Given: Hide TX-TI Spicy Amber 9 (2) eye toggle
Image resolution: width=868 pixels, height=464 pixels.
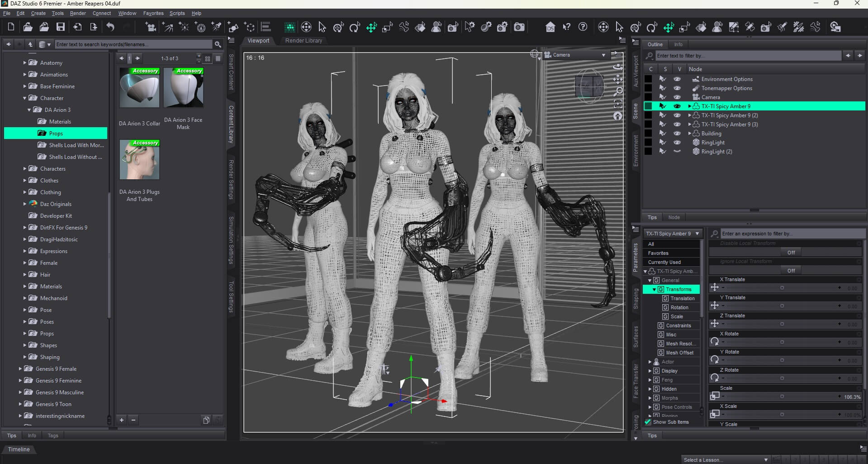Looking at the screenshot, I should pyautogui.click(x=677, y=115).
